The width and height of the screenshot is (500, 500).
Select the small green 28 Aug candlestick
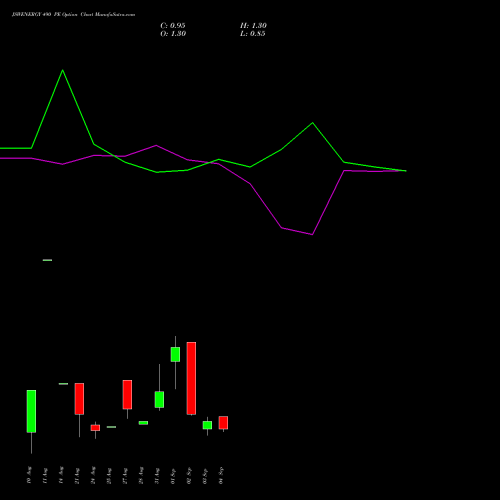pos(143,423)
